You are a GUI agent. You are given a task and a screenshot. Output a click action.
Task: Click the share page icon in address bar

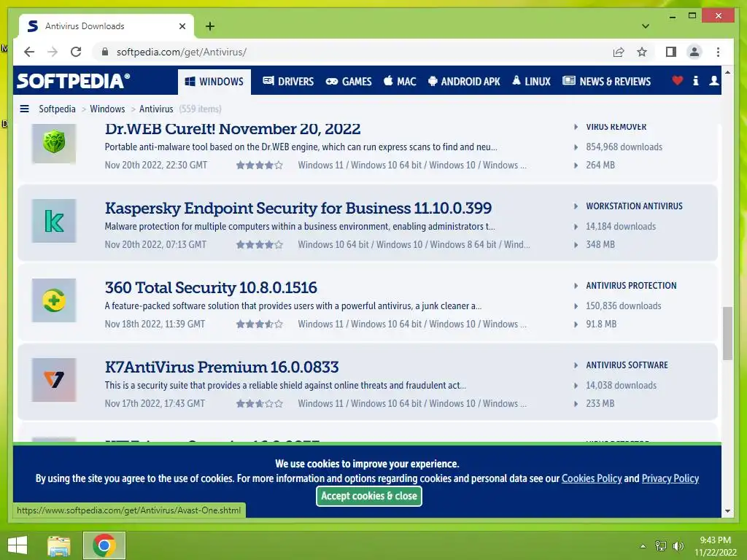coord(619,52)
